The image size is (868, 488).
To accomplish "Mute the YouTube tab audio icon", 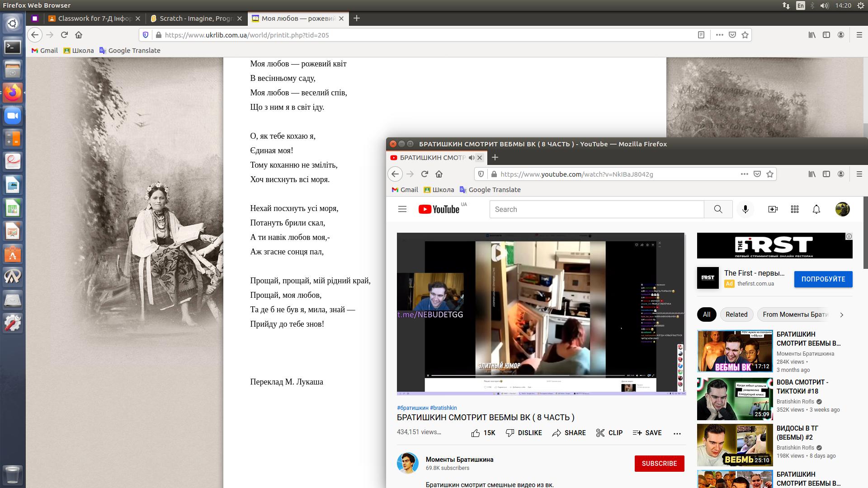I will [472, 158].
